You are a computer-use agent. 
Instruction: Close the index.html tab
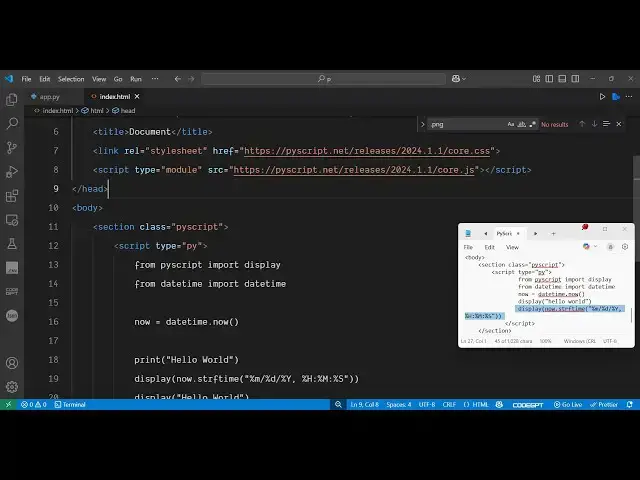pyautogui.click(x=137, y=96)
